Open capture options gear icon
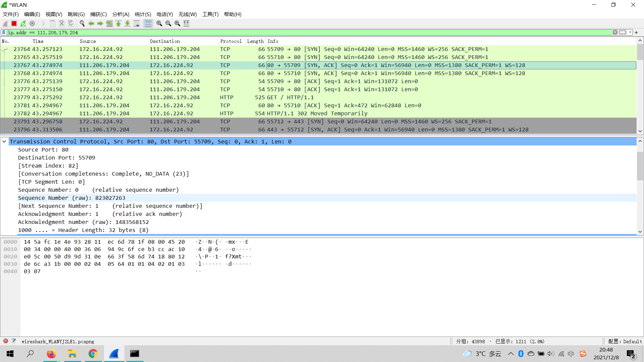 tap(32, 23)
